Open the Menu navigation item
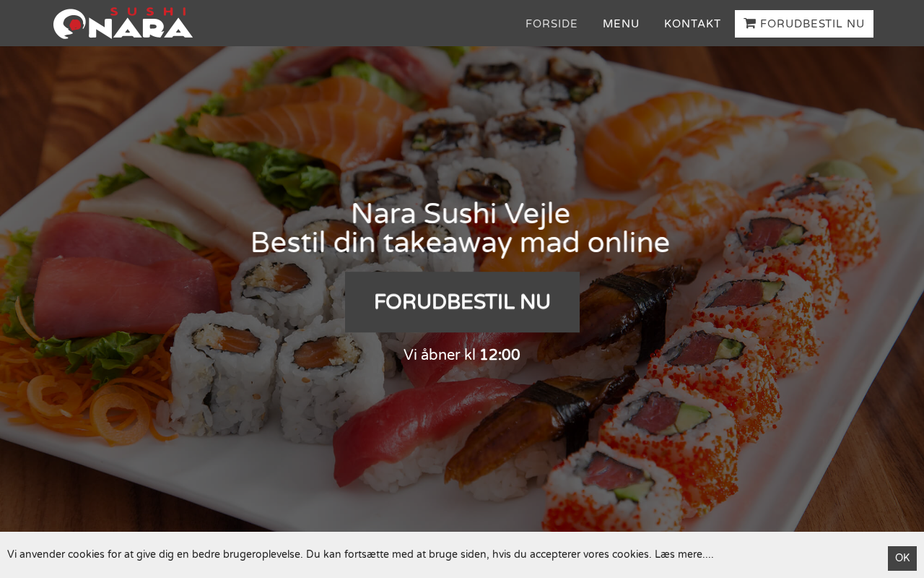Viewport: 924px width, 578px height. tap(621, 24)
